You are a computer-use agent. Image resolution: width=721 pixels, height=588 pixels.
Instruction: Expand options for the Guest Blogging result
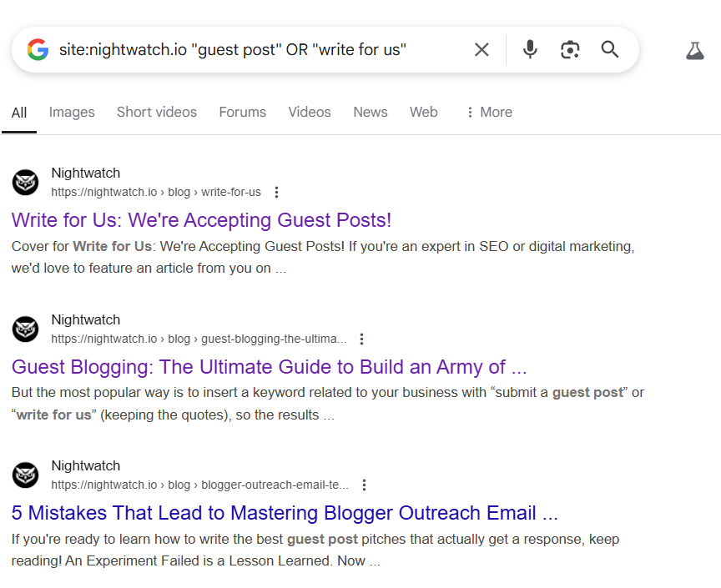(362, 339)
